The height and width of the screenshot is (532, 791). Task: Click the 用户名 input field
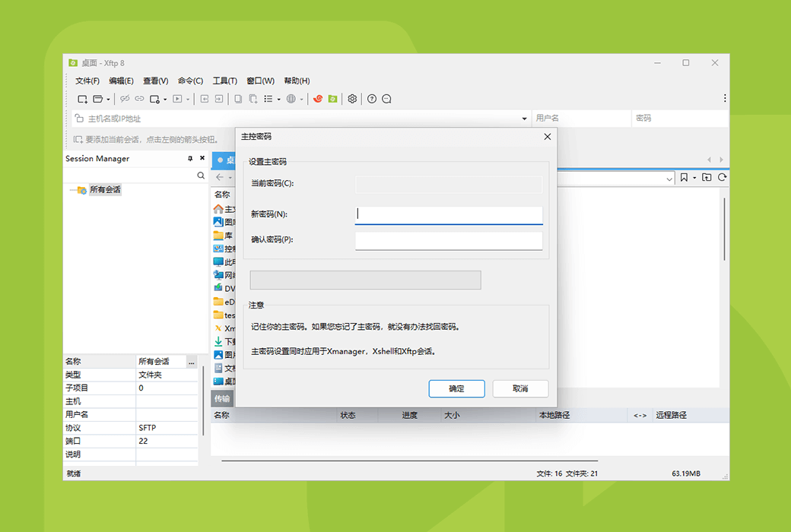coord(582,119)
